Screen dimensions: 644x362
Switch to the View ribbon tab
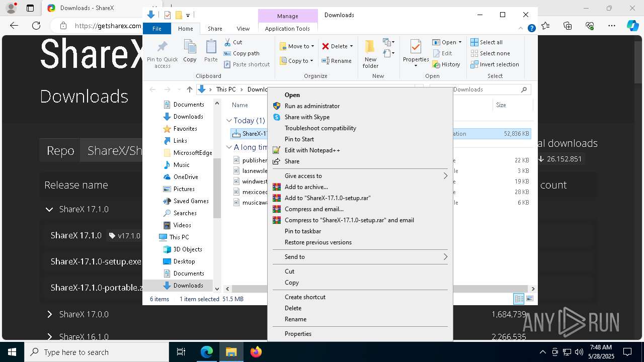click(243, 29)
